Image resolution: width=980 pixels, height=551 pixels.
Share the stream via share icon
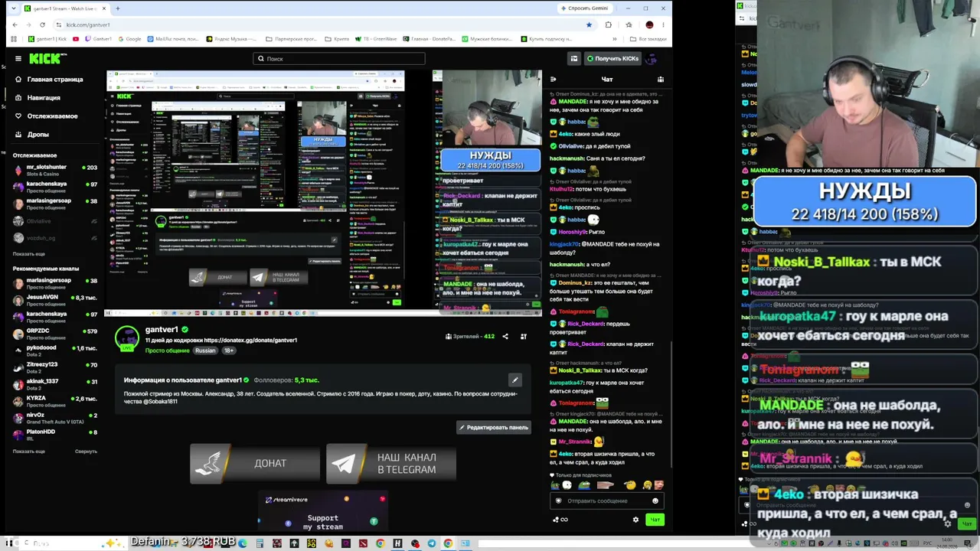[505, 336]
